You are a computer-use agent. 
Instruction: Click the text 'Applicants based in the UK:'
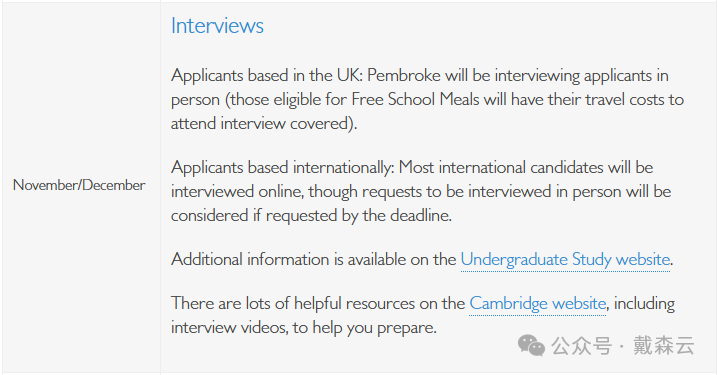(267, 76)
